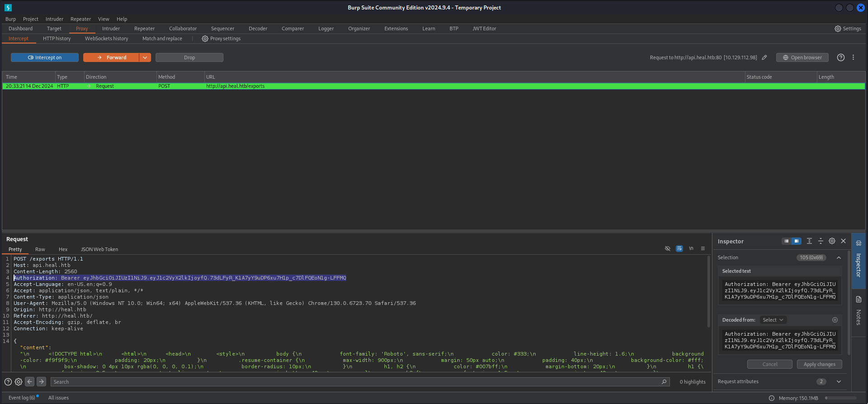This screenshot has height=404, width=868.
Task: Switch to the HTTP history tab
Action: [x=57, y=39]
